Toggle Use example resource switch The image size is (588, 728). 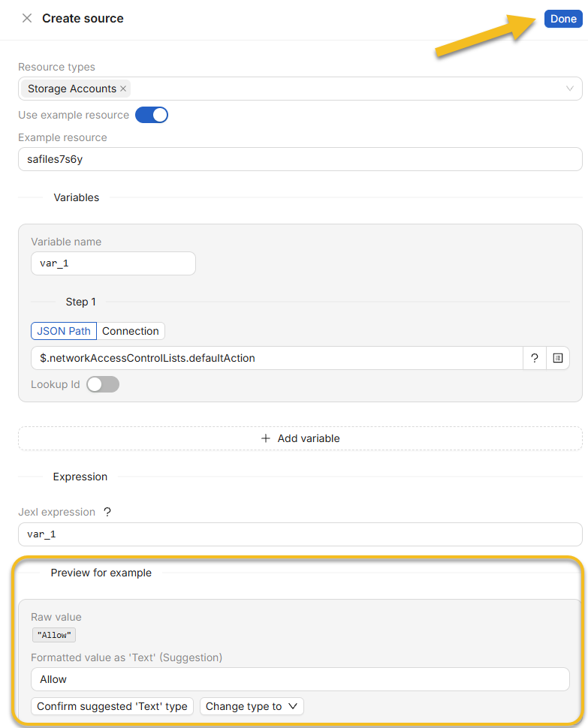(152, 115)
